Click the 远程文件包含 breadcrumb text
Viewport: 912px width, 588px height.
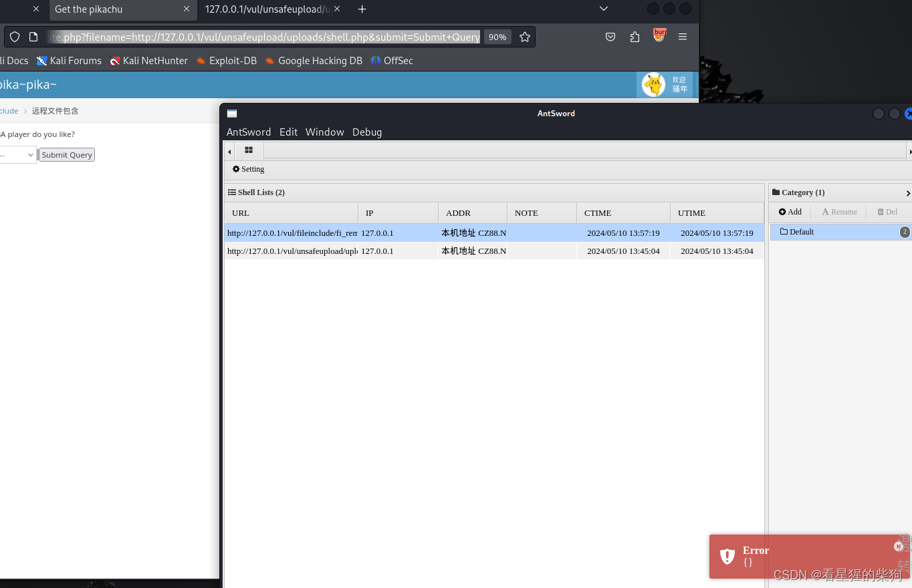(x=55, y=111)
